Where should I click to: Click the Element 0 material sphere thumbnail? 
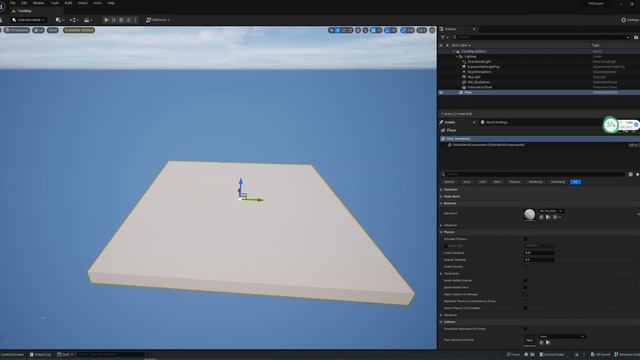[x=529, y=214]
